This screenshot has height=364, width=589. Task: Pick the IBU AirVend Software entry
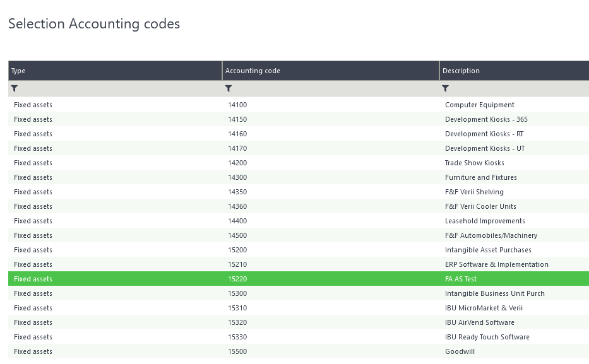pyautogui.click(x=479, y=322)
